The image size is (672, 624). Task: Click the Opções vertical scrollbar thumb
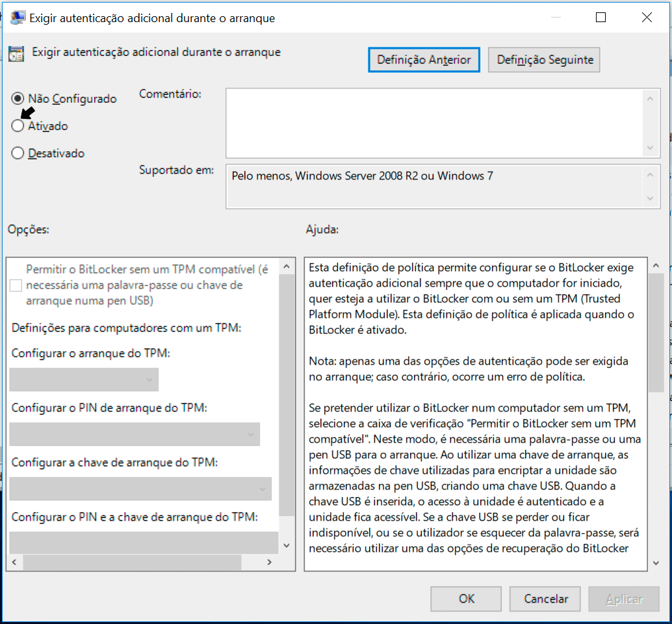287,395
